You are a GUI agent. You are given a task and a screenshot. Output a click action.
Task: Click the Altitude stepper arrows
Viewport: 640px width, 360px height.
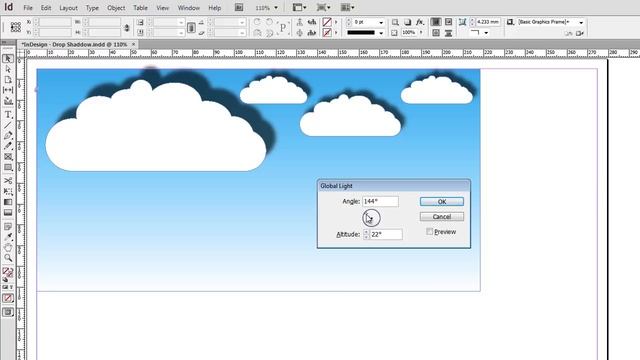(366, 234)
